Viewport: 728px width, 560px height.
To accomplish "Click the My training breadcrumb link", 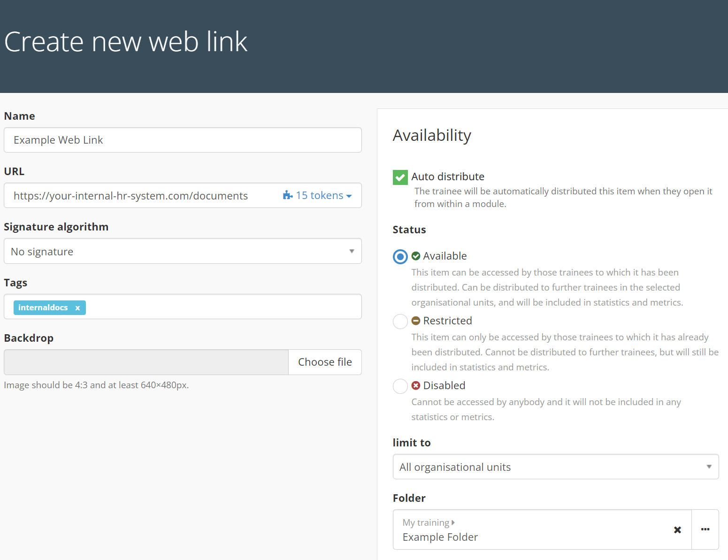I will point(426,522).
